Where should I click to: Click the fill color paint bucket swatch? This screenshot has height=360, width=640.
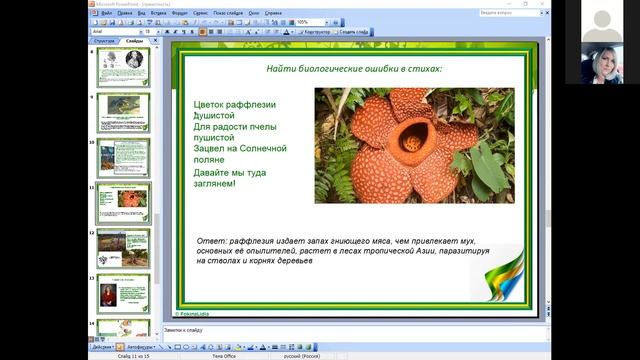[x=238, y=347]
